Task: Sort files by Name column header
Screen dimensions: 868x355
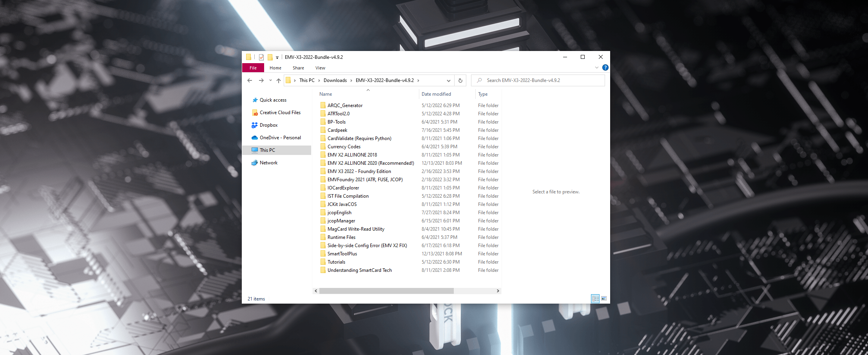Action: pos(326,94)
